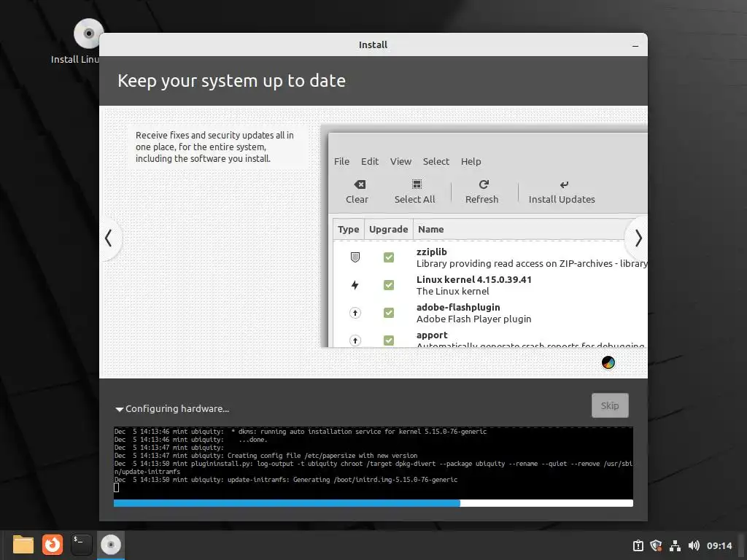Click the round colorful spinner icon
The width and height of the screenshot is (747, 560).
[608, 363]
